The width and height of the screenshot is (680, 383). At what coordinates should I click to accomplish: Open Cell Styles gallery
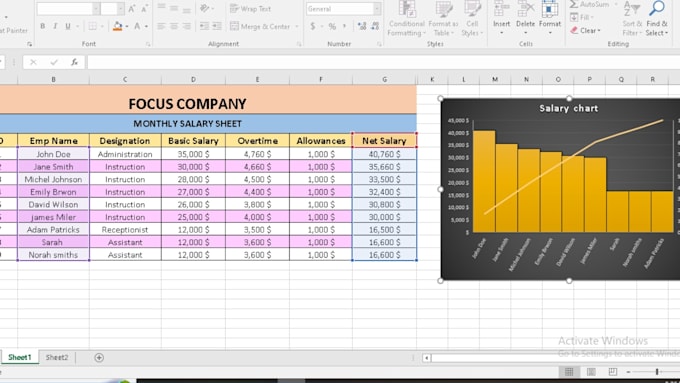coord(472,18)
